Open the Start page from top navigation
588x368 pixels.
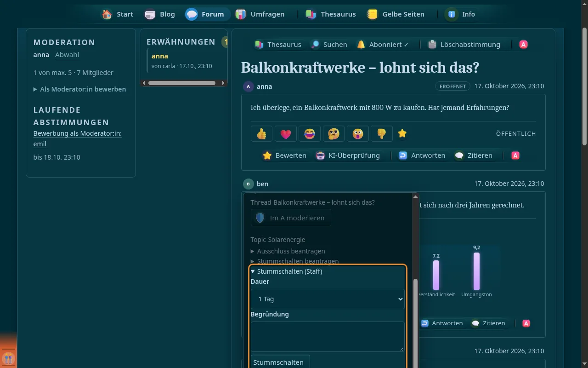point(118,14)
